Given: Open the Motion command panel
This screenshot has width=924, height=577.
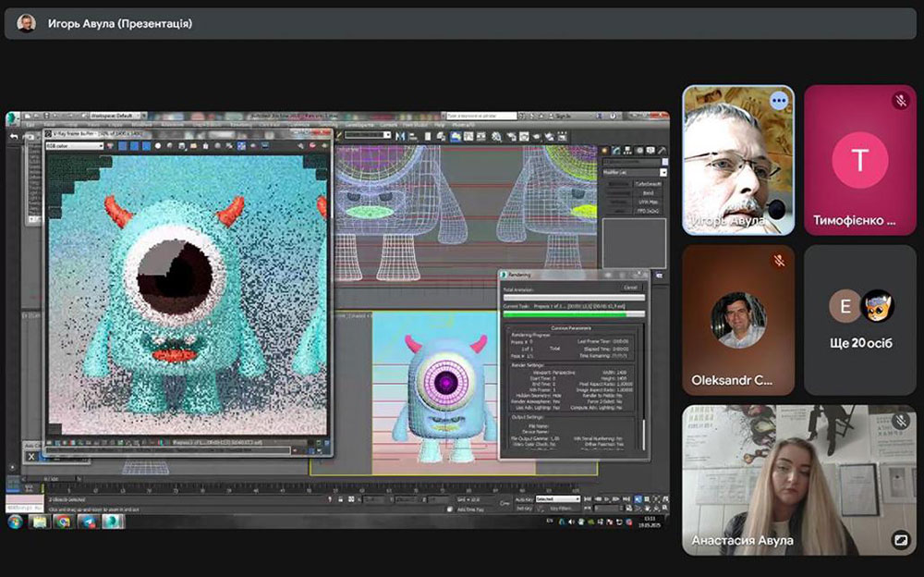Looking at the screenshot, I should pos(639,151).
